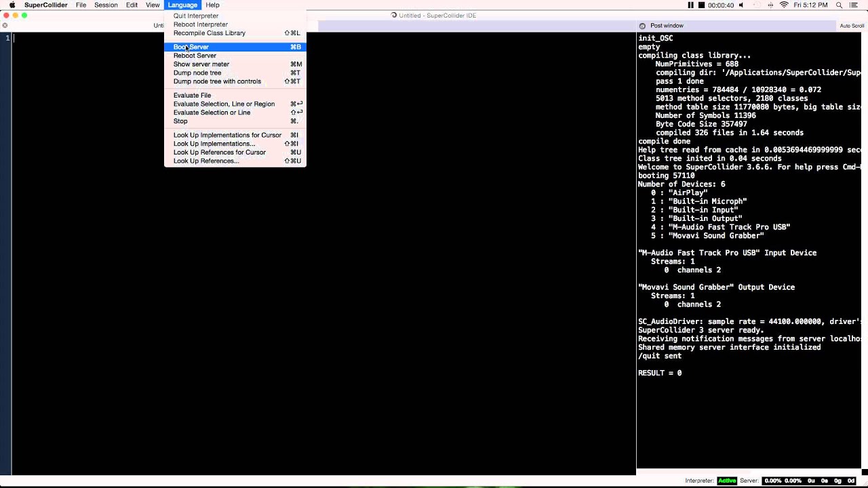Click "SuperCollider 3 server ready." line
The image size is (868, 488).
point(701,330)
